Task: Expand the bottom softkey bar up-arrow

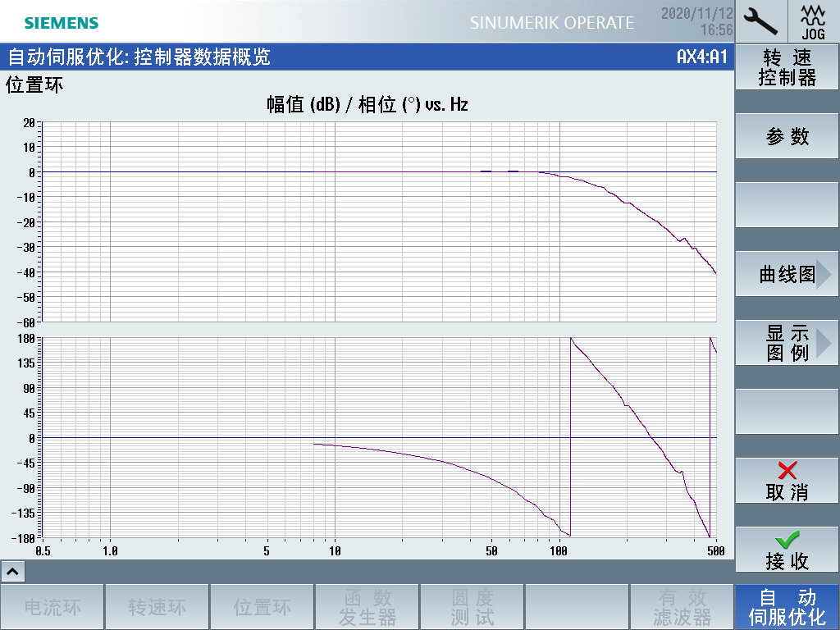Action: (14, 570)
